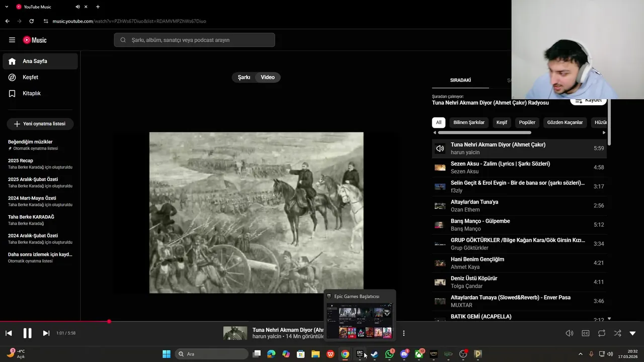Click Windows taskbar search box

[x=212, y=354]
